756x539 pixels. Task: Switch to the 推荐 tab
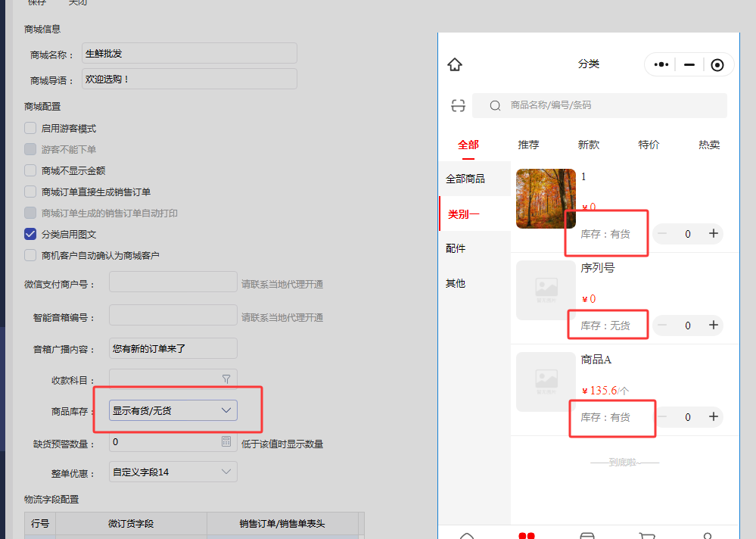point(528,145)
